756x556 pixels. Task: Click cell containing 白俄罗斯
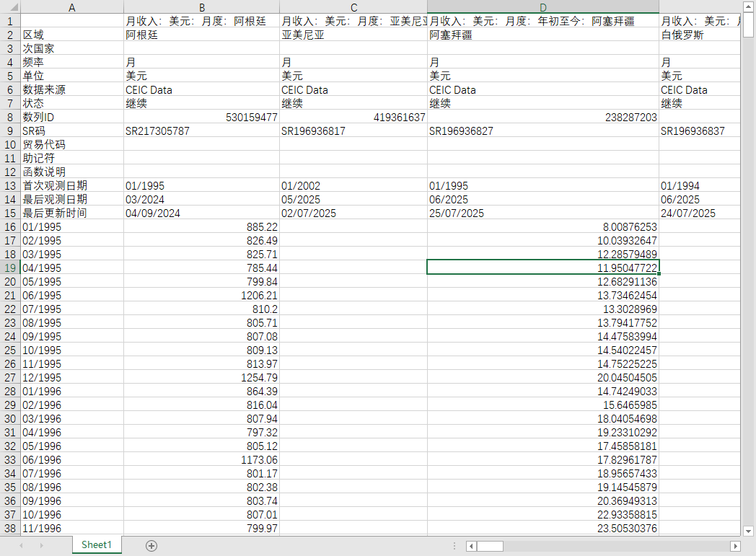(700, 35)
